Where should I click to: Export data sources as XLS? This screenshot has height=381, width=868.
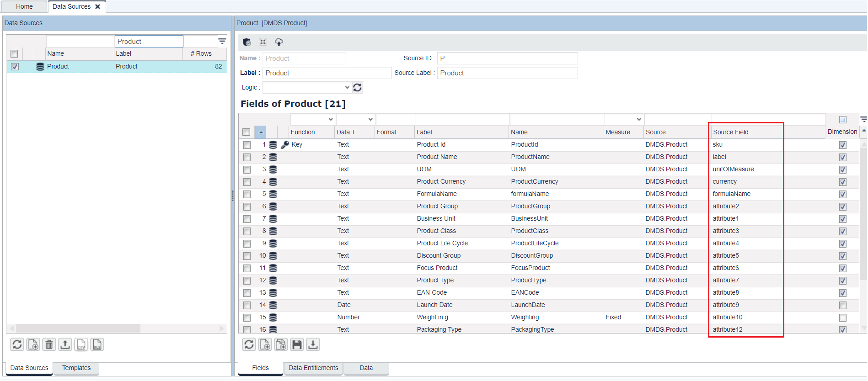[97, 344]
